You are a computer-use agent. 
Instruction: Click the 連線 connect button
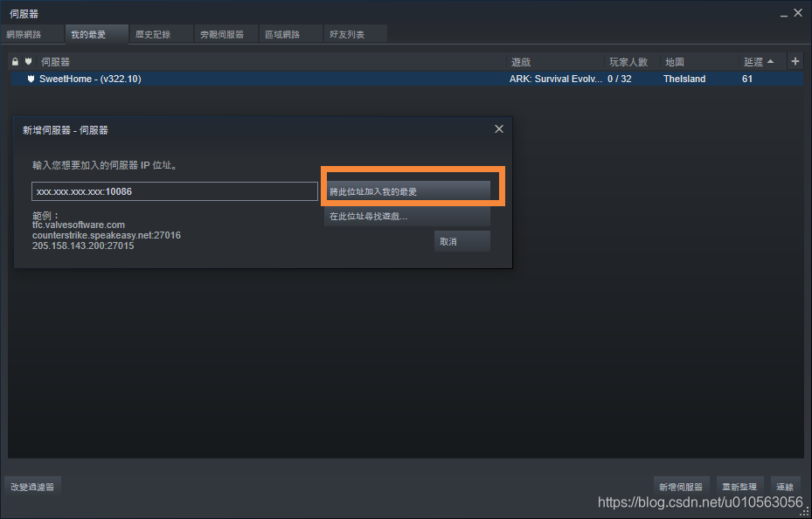coord(785,487)
